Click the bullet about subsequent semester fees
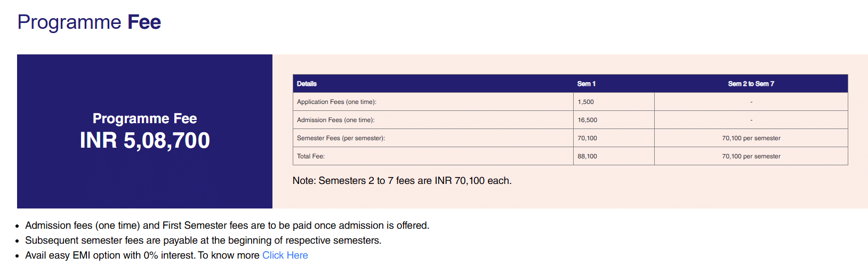868x265 pixels. (203, 240)
